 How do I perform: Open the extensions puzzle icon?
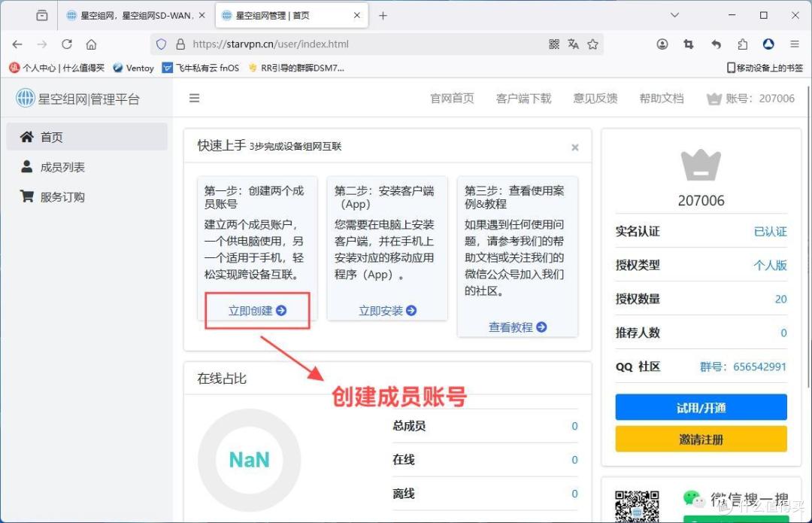tap(743, 44)
